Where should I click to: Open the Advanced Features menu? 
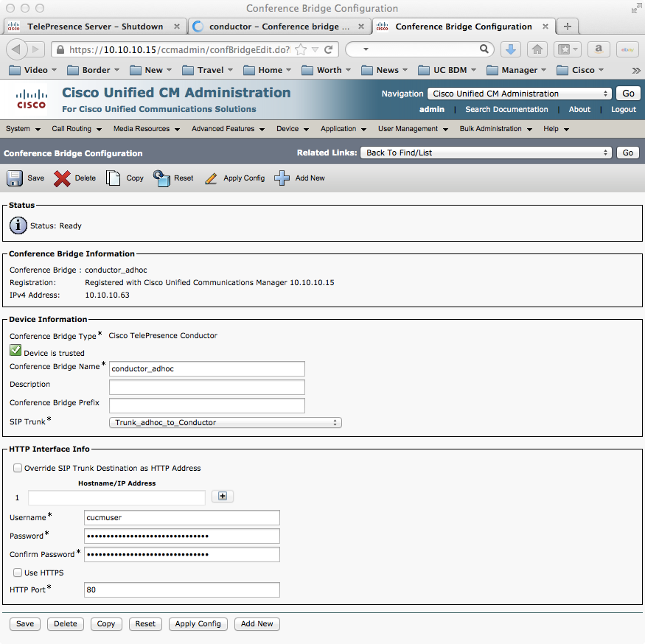(228, 129)
